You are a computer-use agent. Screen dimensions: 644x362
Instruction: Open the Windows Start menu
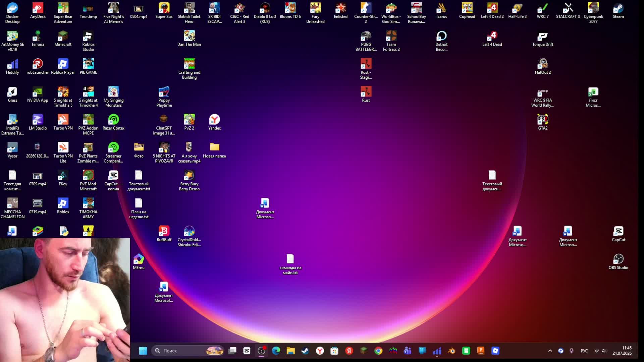(143, 351)
